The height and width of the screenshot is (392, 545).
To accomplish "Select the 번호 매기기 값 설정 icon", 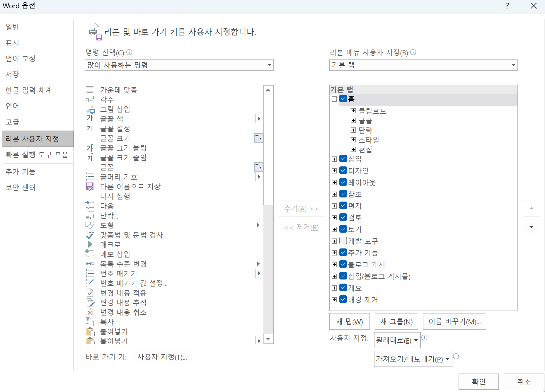I will coord(90,283).
